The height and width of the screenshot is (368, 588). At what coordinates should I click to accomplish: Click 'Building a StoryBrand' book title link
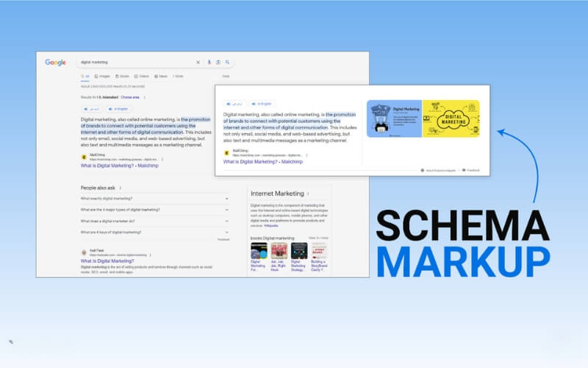tap(319, 266)
